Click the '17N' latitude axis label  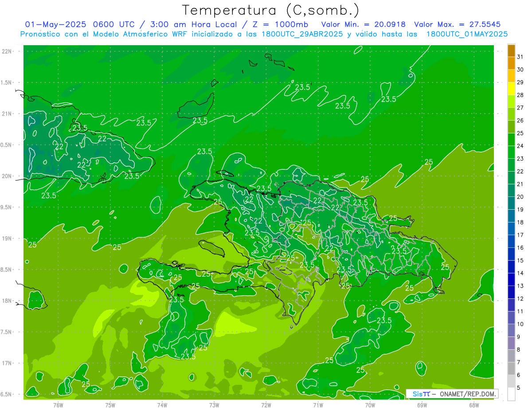(x=7, y=363)
